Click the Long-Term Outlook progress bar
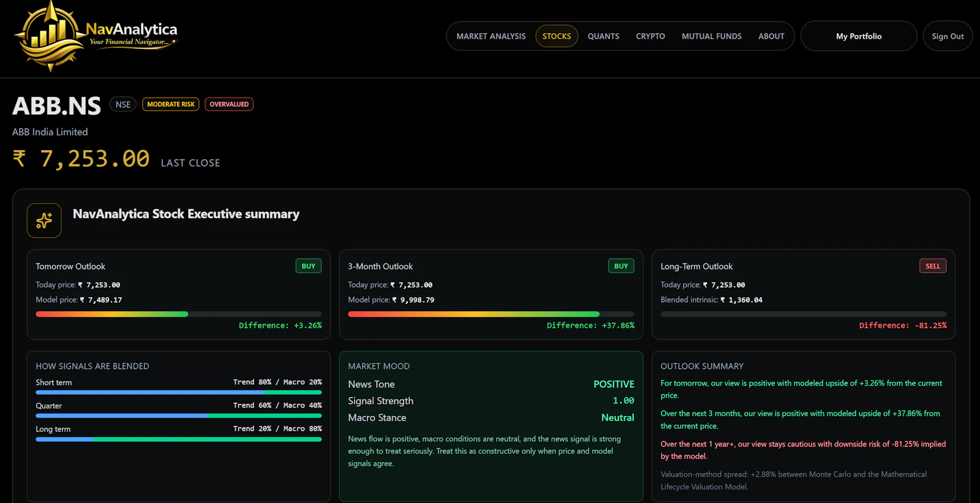This screenshot has width=980, height=503. point(804,314)
